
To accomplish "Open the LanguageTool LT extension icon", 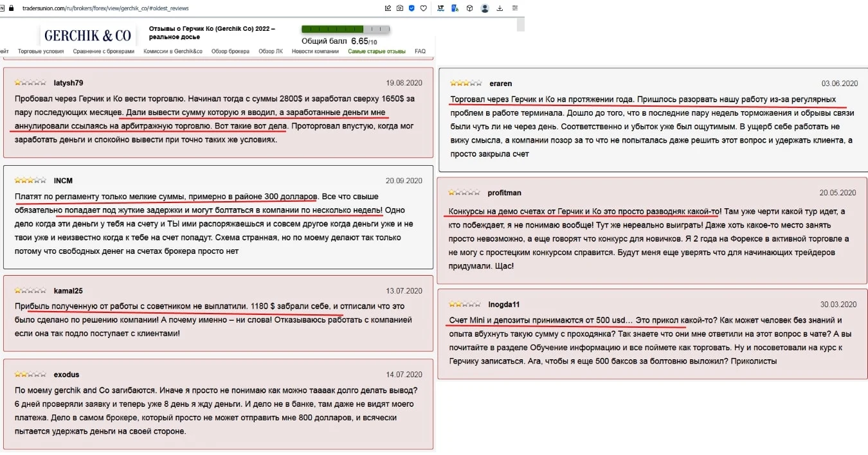I will pyautogui.click(x=440, y=8).
